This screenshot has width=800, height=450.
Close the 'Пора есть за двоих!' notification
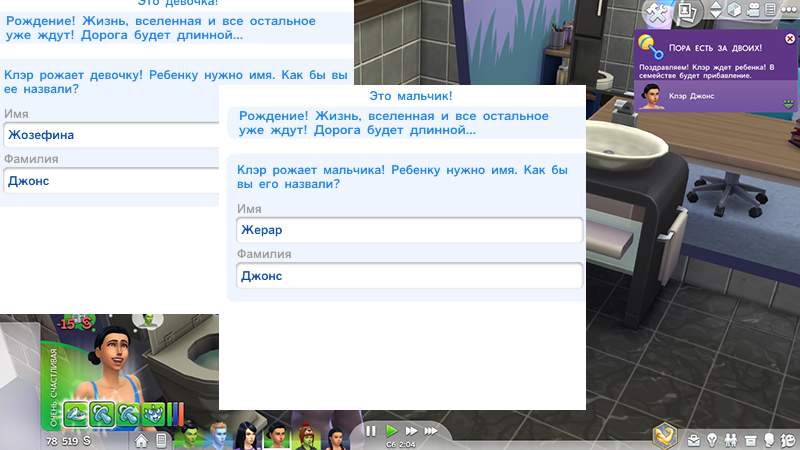click(790, 38)
